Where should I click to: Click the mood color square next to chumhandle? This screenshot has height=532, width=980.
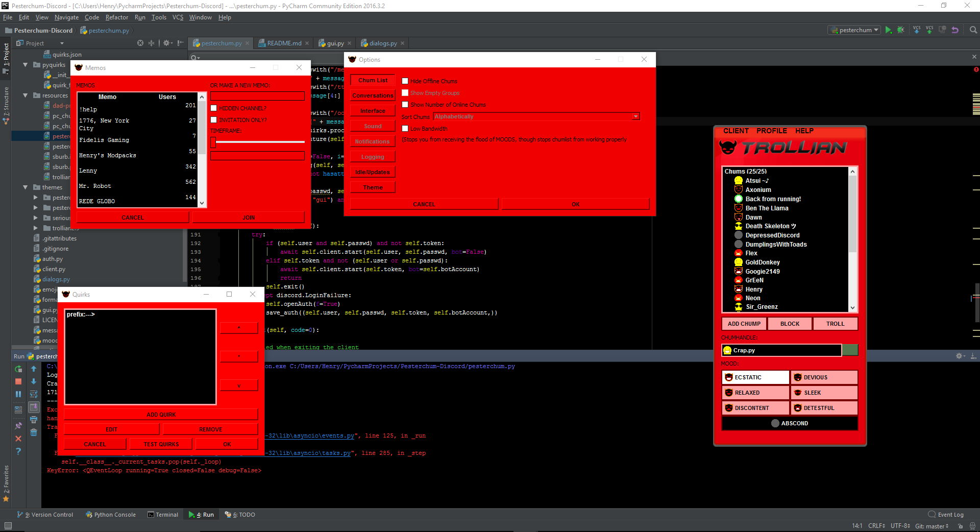coord(850,350)
